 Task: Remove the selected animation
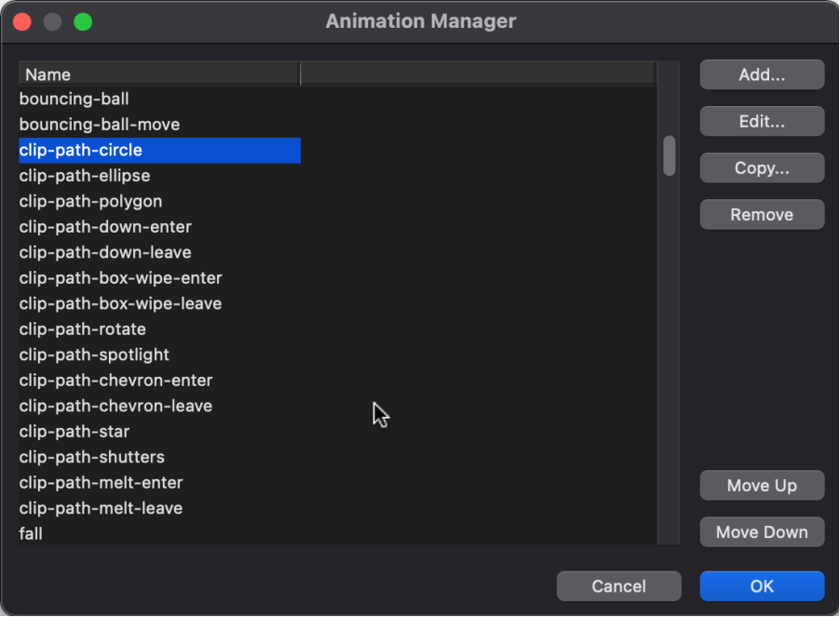pyautogui.click(x=761, y=215)
